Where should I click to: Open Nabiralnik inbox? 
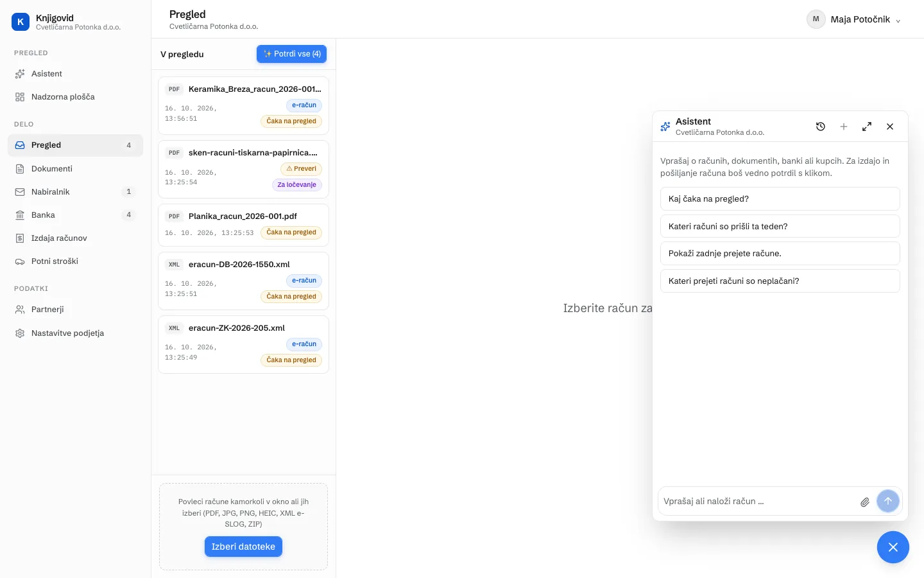coord(75,192)
